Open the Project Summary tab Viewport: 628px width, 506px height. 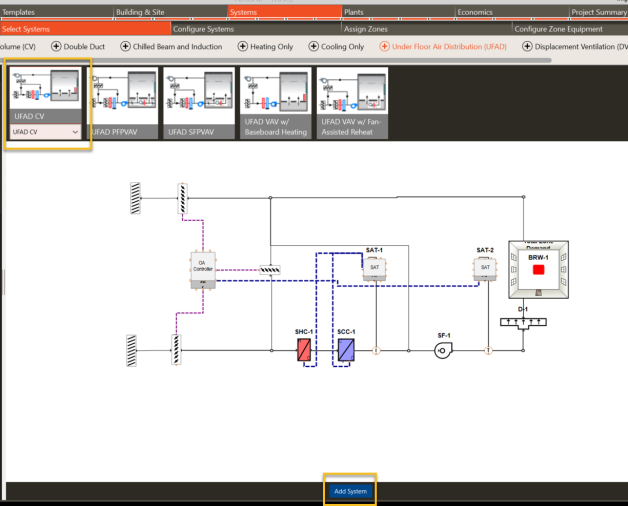[x=599, y=12]
